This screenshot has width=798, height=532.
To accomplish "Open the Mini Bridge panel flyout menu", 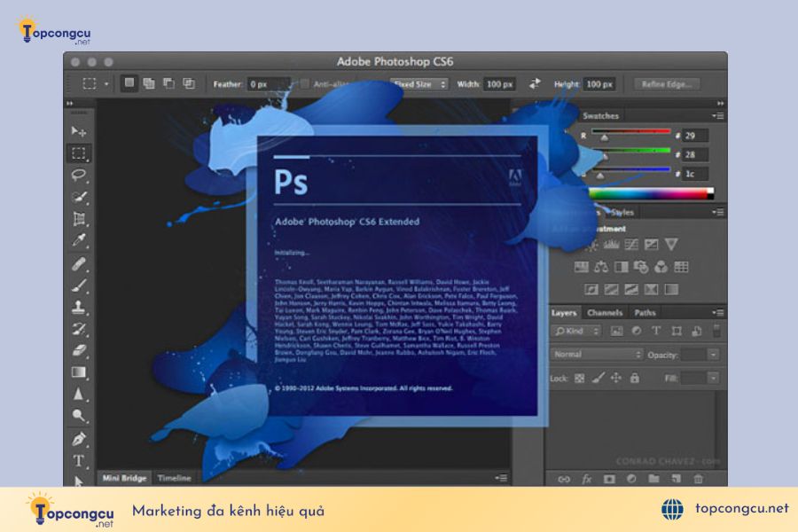I will pos(501,478).
